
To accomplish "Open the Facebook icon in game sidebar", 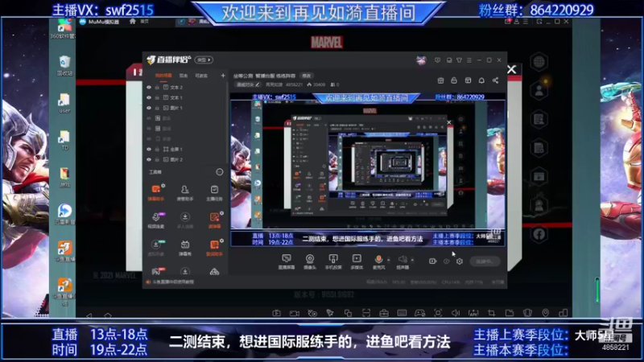I will point(539,234).
